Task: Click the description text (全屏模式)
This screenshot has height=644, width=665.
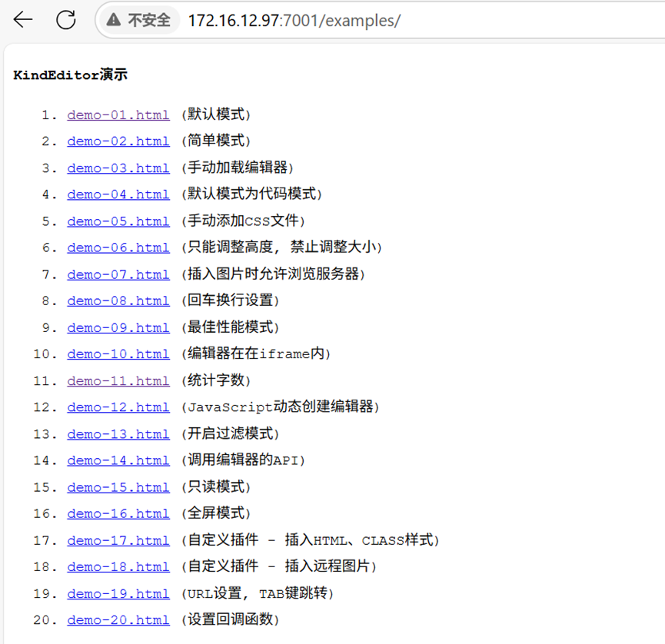Action: tap(216, 513)
